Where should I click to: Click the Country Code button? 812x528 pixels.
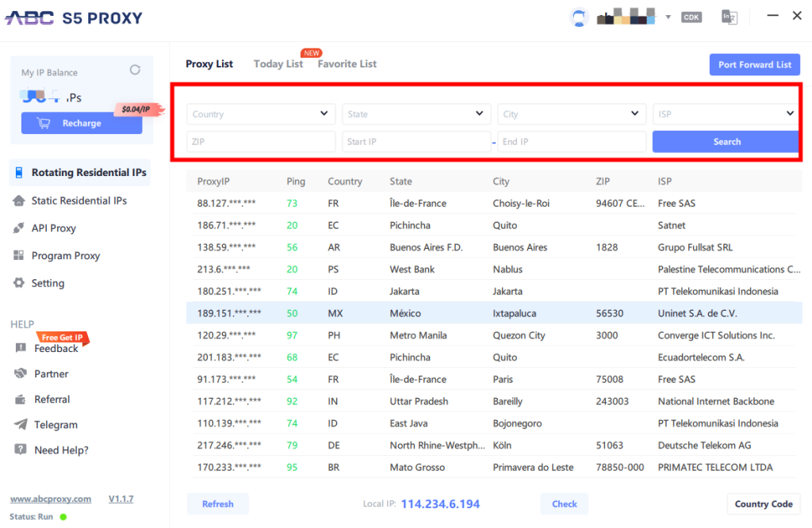[764, 503]
